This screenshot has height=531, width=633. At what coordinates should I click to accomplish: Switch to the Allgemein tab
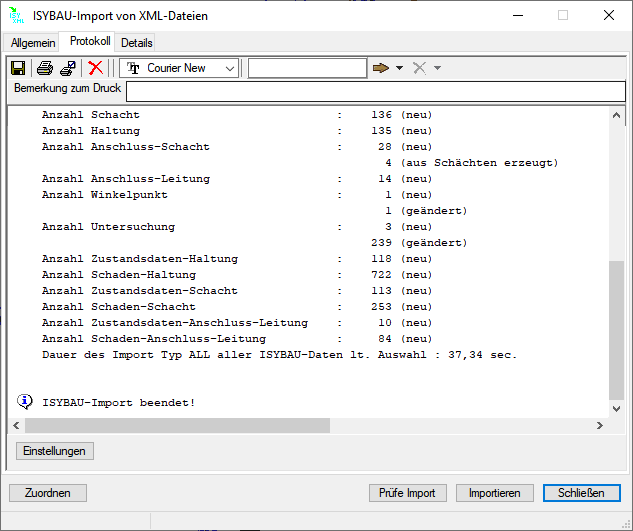click(33, 43)
